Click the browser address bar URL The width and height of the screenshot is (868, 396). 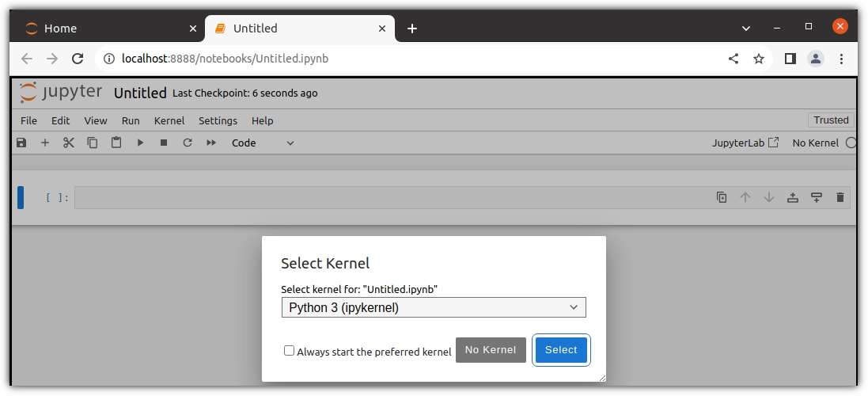click(225, 59)
